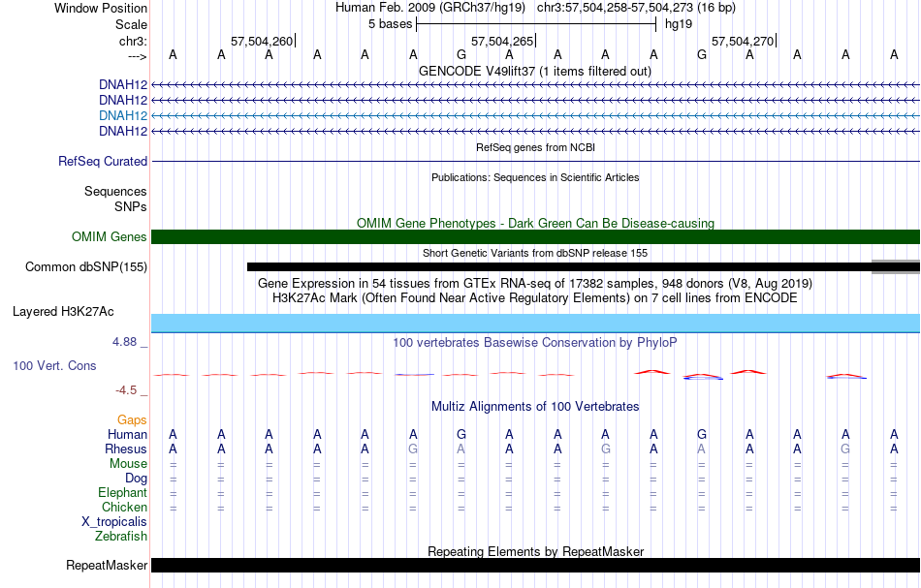
Task: Open Repeating Elements by RepeatMasker title
Action: (535, 551)
